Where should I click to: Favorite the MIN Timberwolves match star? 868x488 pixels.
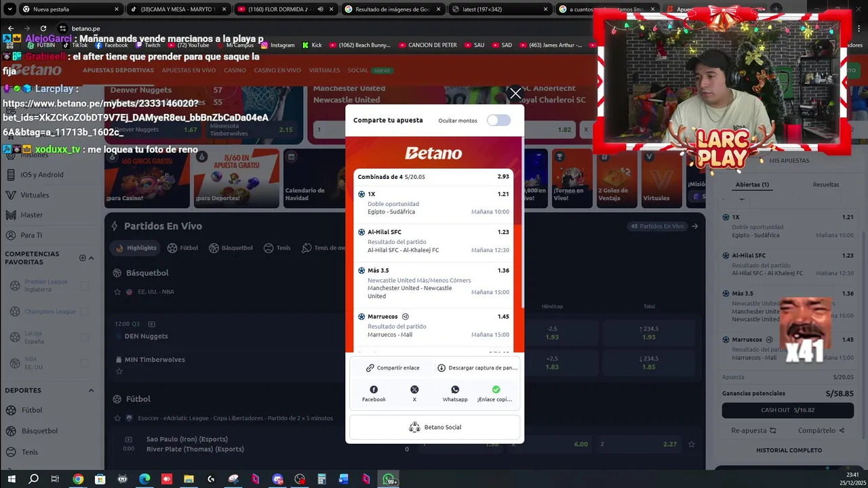[x=119, y=371]
